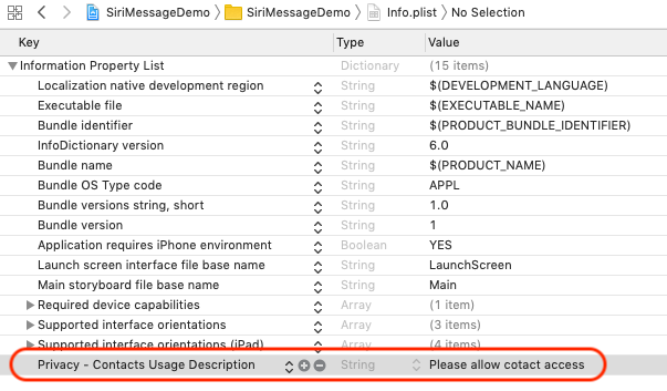Open key stepper for Bundle name
The height and width of the screenshot is (391, 667).
pos(318,168)
